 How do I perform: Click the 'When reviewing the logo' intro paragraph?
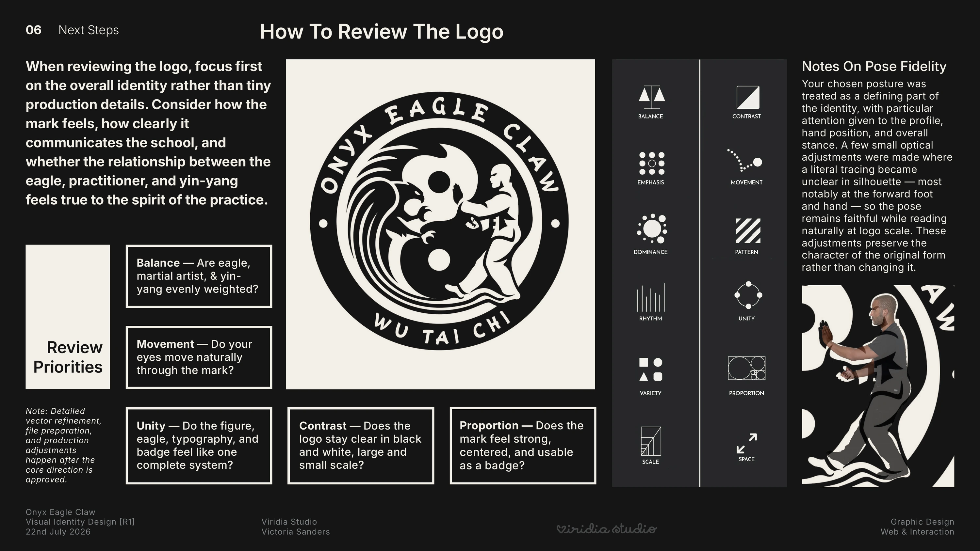click(148, 133)
